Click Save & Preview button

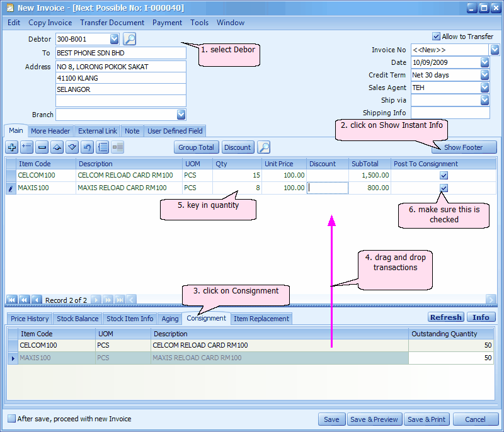pos(374,419)
